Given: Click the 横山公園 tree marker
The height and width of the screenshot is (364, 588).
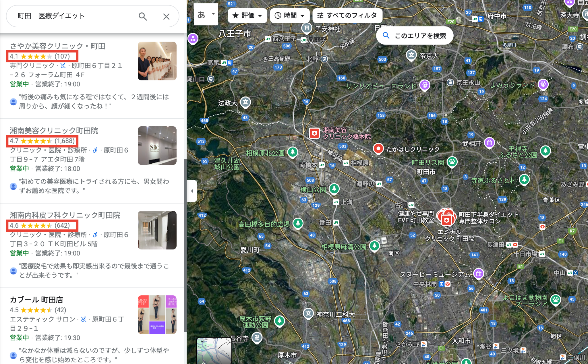Looking at the screenshot, I should (x=334, y=189).
